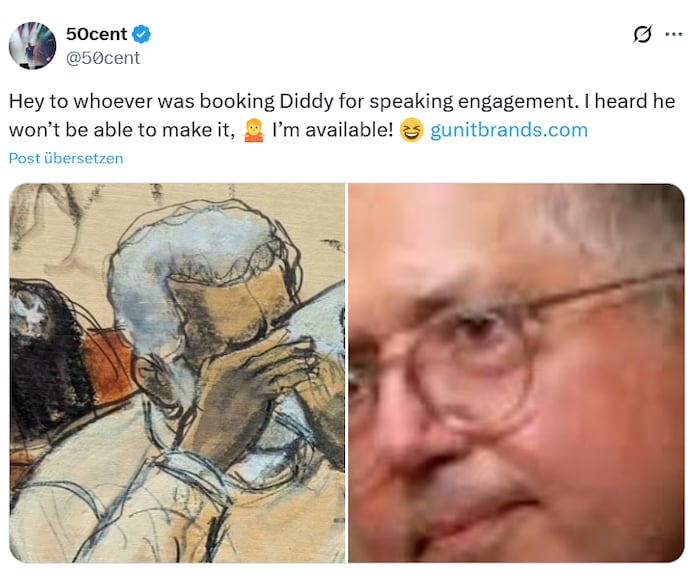Open the gunitbrands.com link
Viewport: 700px width, 580px height.
coord(509,130)
